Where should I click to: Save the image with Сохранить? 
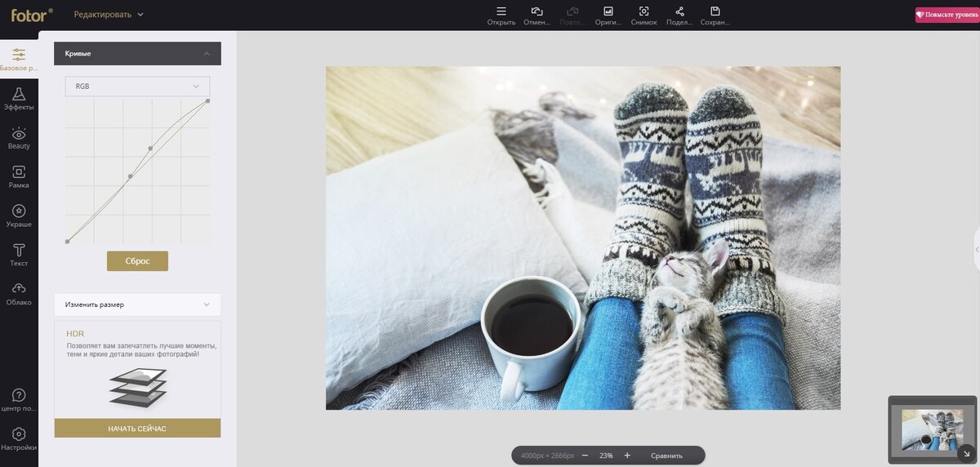point(715,16)
